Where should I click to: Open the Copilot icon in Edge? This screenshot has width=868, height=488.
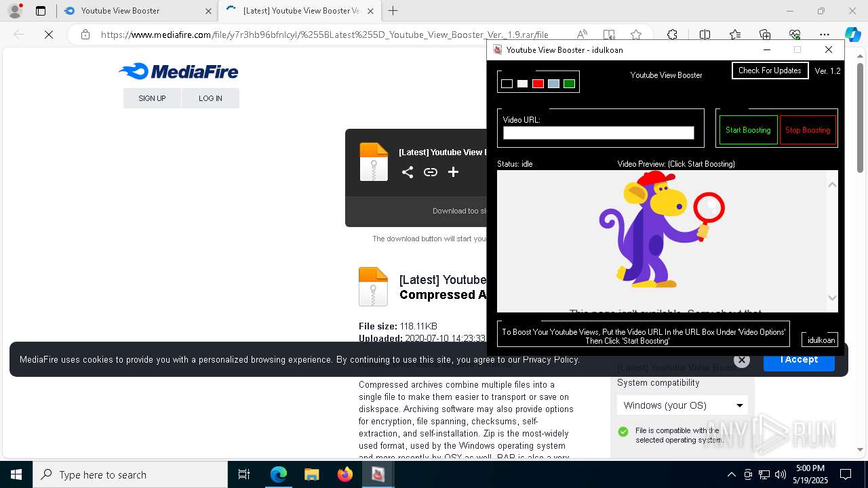tap(852, 35)
